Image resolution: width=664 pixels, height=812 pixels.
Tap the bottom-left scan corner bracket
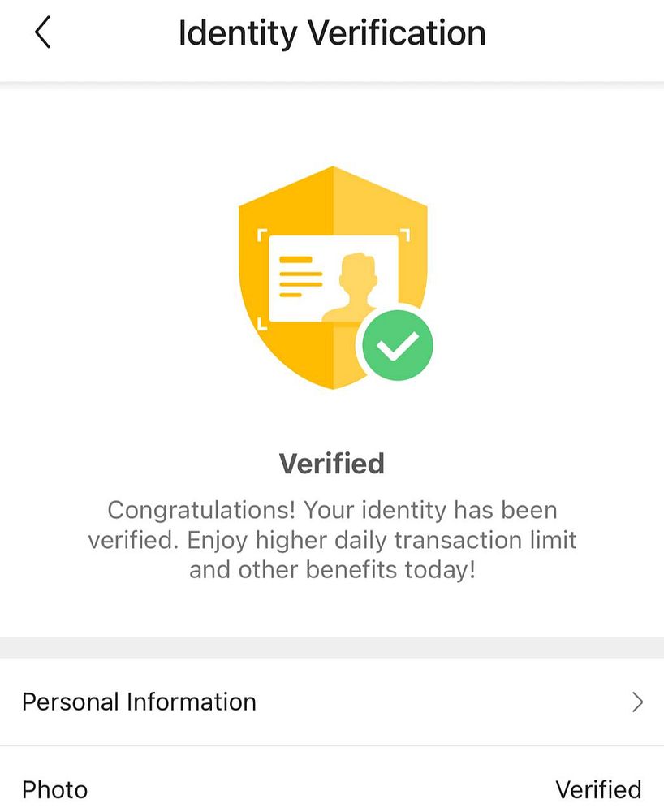click(x=262, y=324)
